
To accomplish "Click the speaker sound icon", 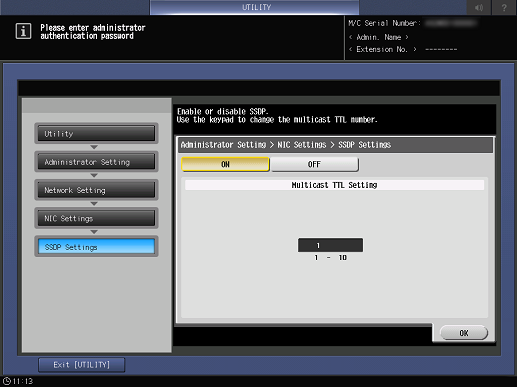I will coord(479,7).
